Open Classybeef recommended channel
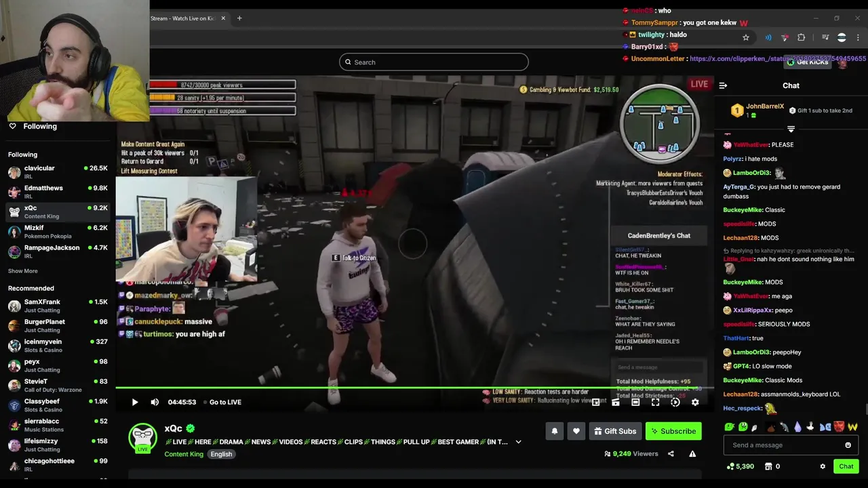 58,405
